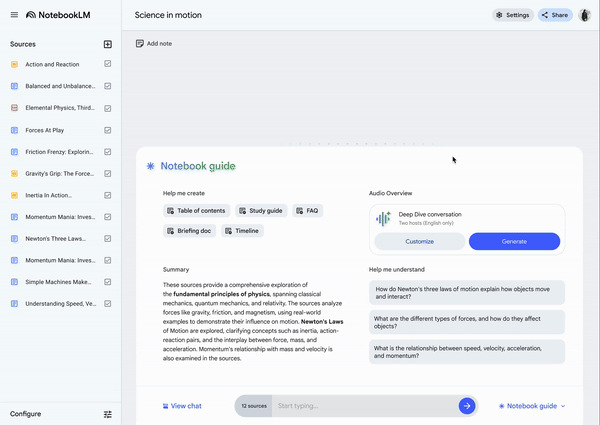Select the Inertia In Action... source
600x425 pixels.
click(49, 195)
